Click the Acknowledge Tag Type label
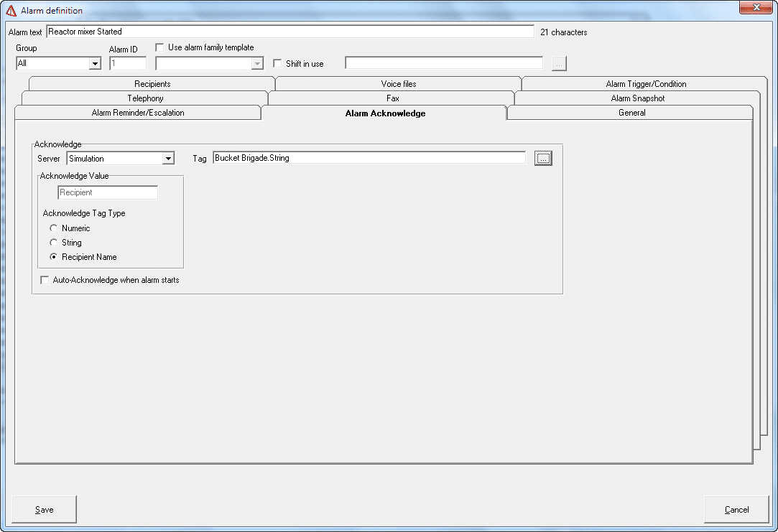The image size is (778, 532). point(84,213)
